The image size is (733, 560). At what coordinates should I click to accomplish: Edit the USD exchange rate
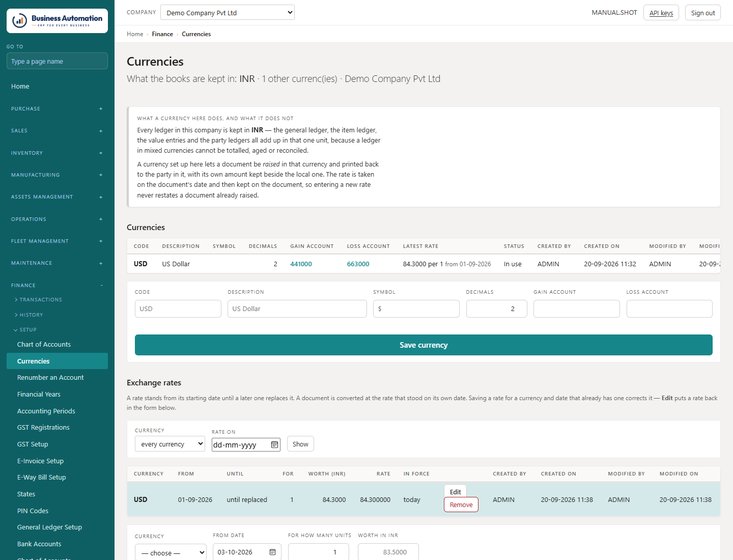[455, 492]
